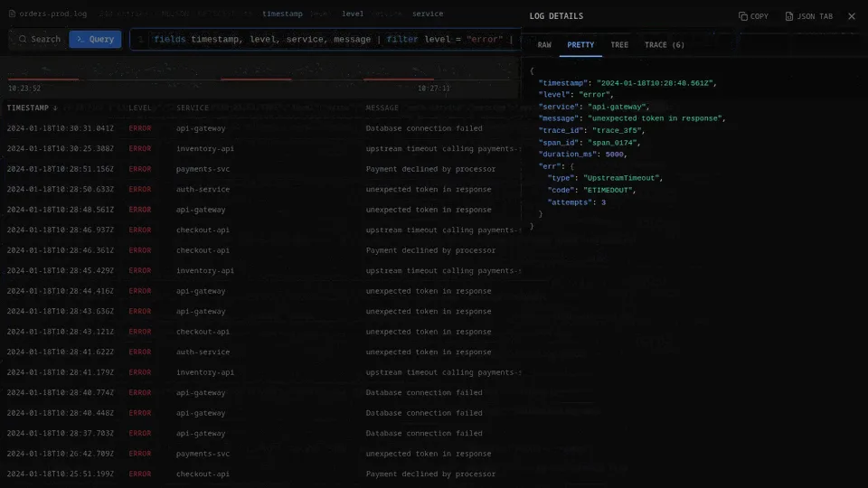Image resolution: width=868 pixels, height=488 pixels.
Task: Click the LEVEL column header
Action: (x=139, y=108)
